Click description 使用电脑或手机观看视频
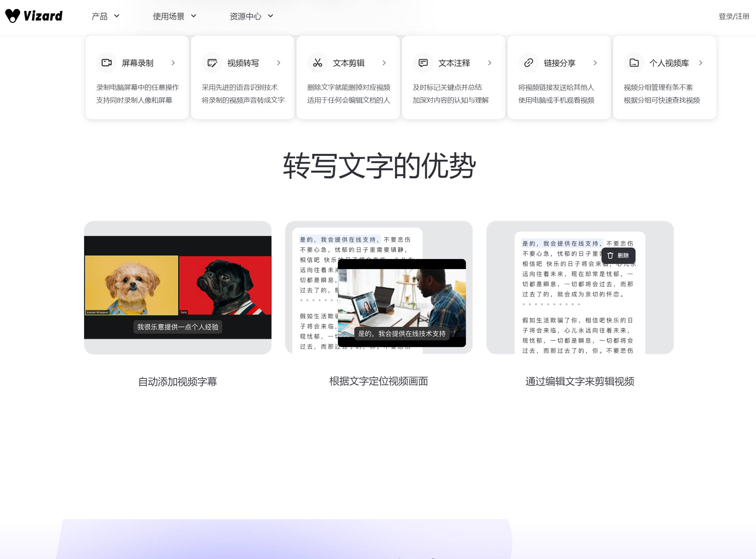Image resolution: width=756 pixels, height=559 pixels. 556,100
